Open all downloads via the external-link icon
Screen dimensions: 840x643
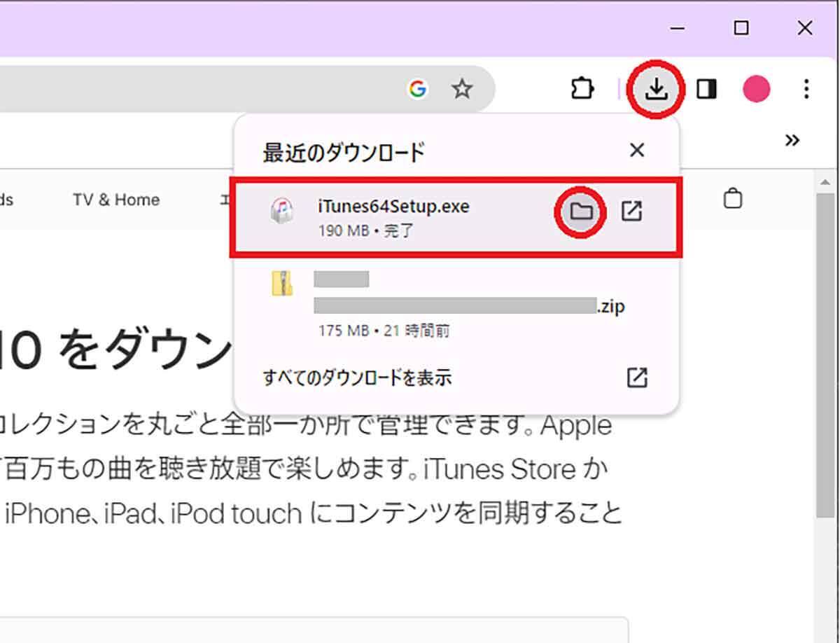click(x=636, y=378)
